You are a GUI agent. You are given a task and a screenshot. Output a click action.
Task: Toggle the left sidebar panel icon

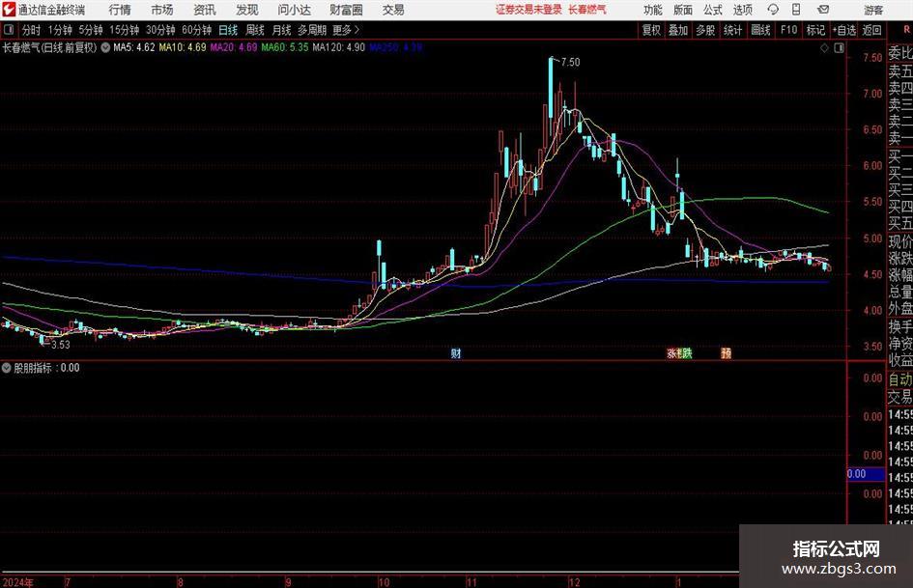[x=9, y=30]
